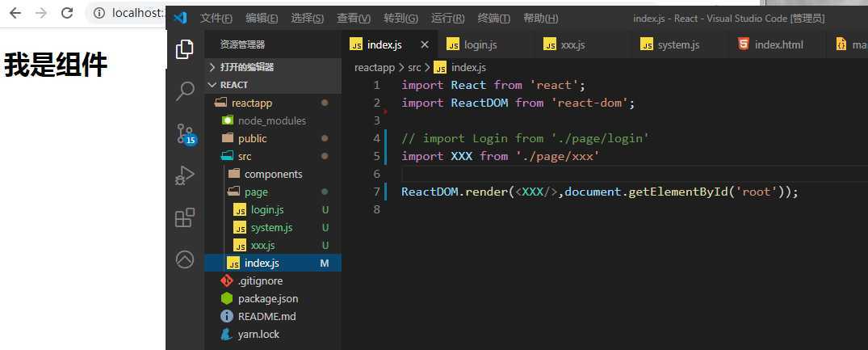The height and width of the screenshot is (350, 868).
Task: Open the 查看(V) menu
Action: click(x=353, y=19)
